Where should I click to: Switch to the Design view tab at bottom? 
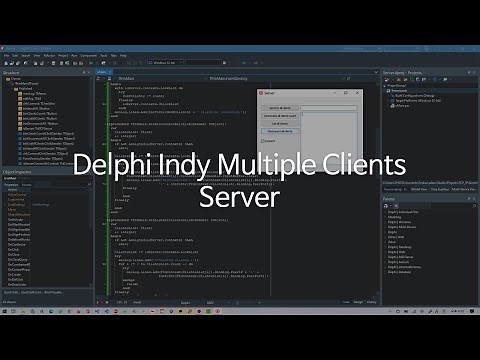pyautogui.click(x=358, y=302)
